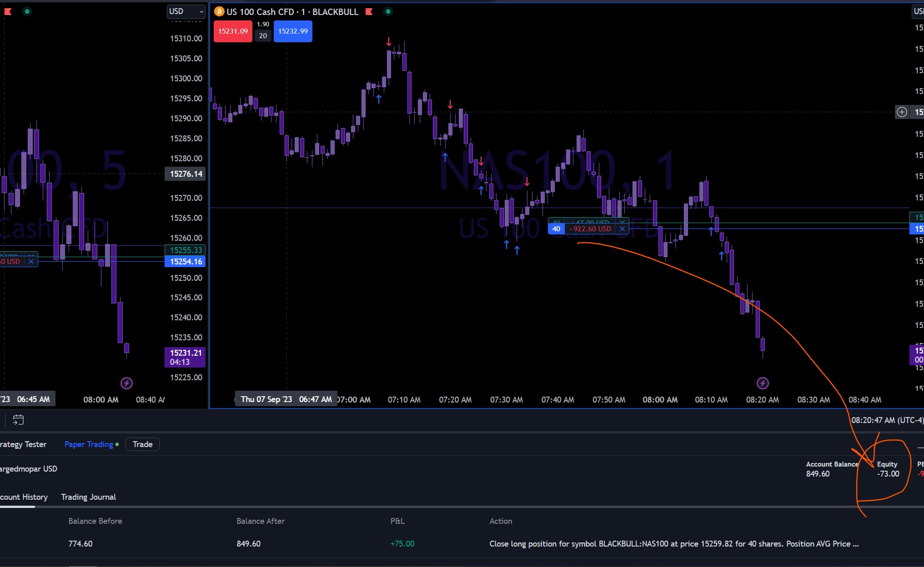
Task: Open the Paper Trading tab
Action: click(x=89, y=444)
